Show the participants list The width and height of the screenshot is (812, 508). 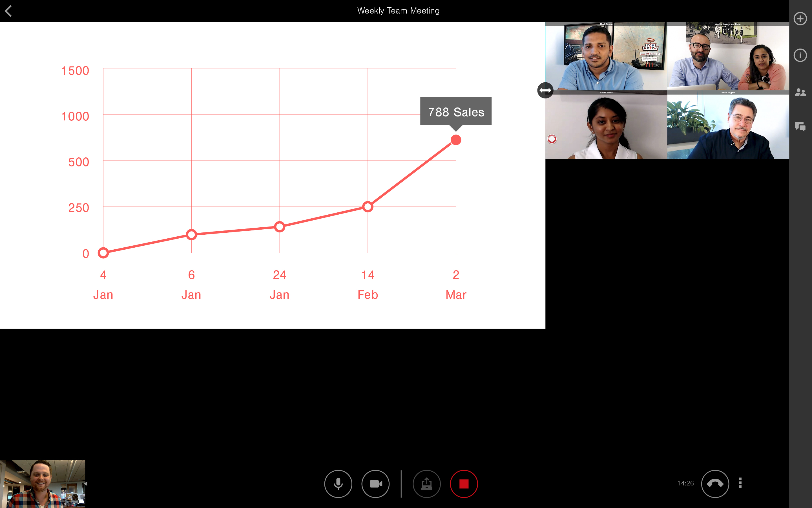tap(800, 92)
